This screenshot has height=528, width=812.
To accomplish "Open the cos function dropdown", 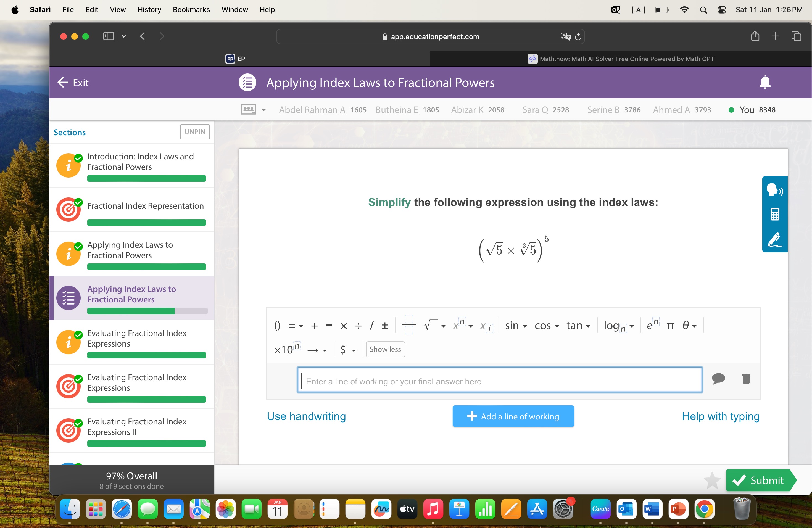I will [x=546, y=326].
